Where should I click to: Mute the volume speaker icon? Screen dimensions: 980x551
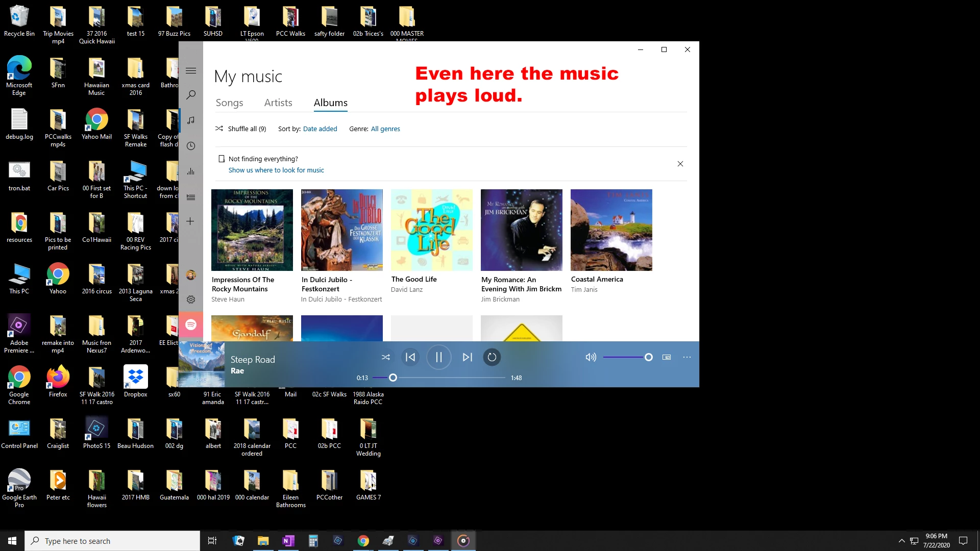tap(591, 357)
